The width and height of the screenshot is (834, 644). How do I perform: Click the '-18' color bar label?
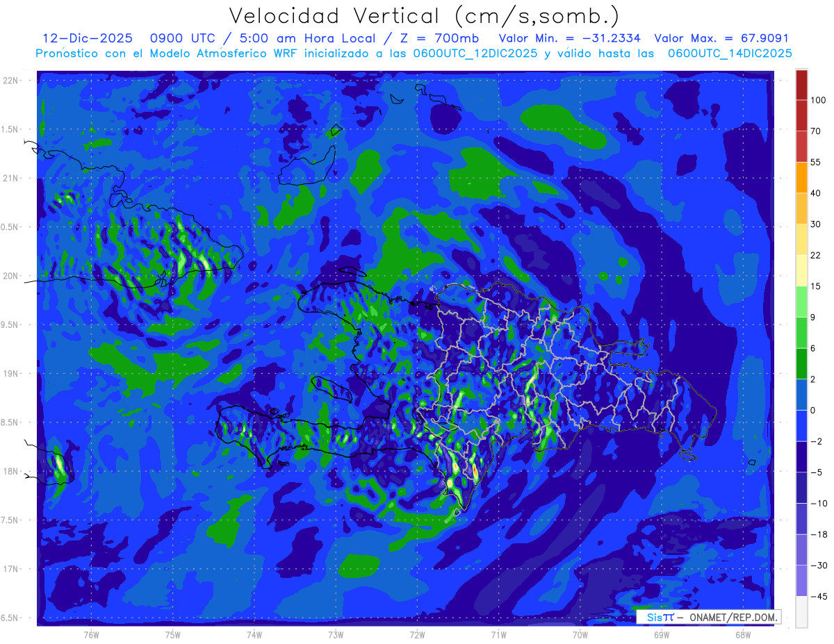(818, 534)
